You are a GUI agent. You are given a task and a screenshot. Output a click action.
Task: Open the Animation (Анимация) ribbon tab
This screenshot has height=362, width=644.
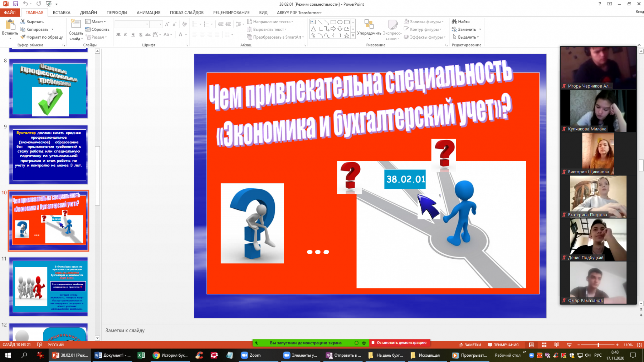[148, 13]
